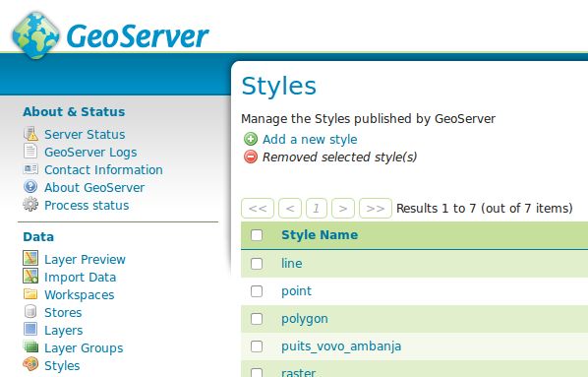Viewport: 588px width, 377px height.
Task: Click the Layer Preview map icon
Action: point(30,258)
